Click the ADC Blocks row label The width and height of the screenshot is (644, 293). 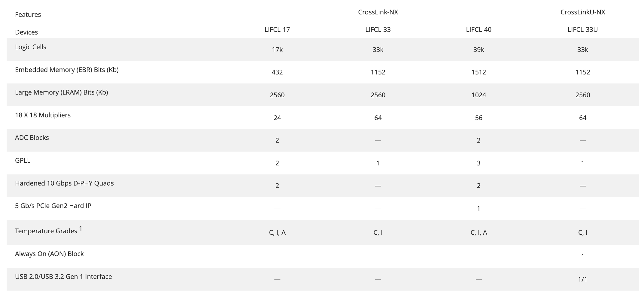[32, 137]
